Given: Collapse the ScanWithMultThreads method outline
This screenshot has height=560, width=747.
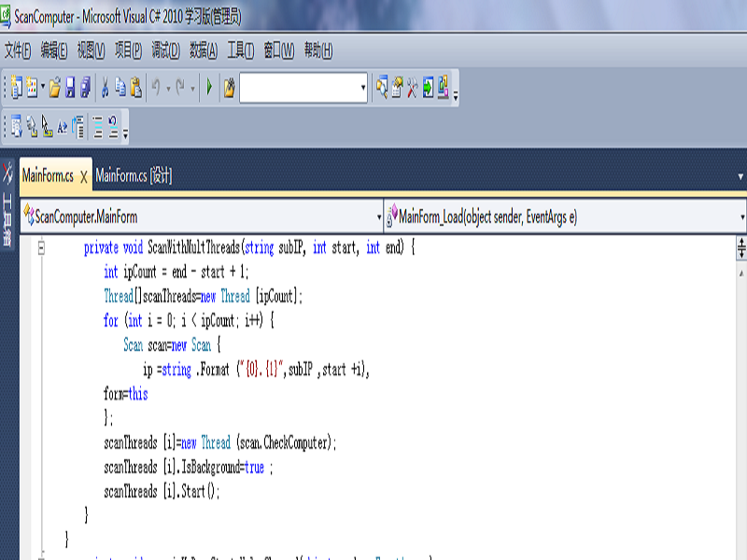Looking at the screenshot, I should coord(41,247).
